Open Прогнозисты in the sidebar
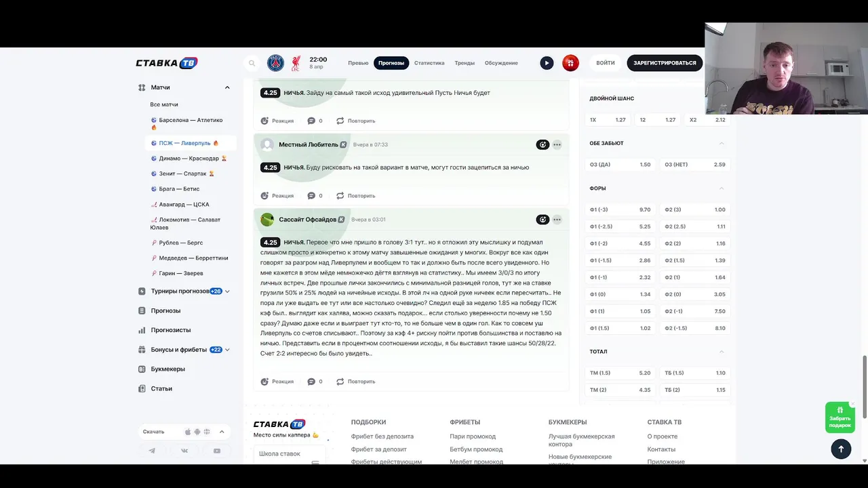The width and height of the screenshot is (868, 488). (171, 330)
